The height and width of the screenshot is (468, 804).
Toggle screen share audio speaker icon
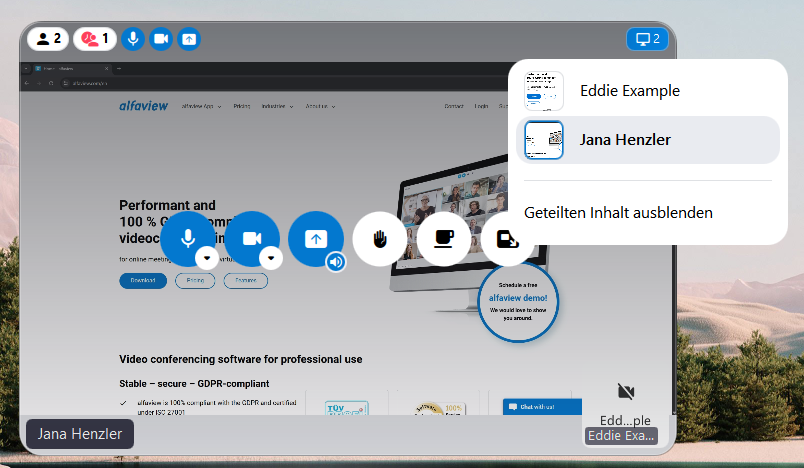click(336, 262)
